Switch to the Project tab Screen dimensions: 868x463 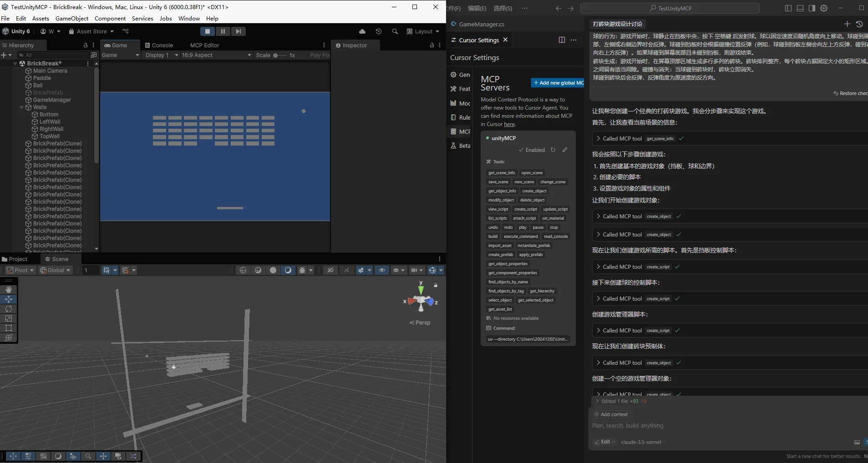tap(15, 259)
